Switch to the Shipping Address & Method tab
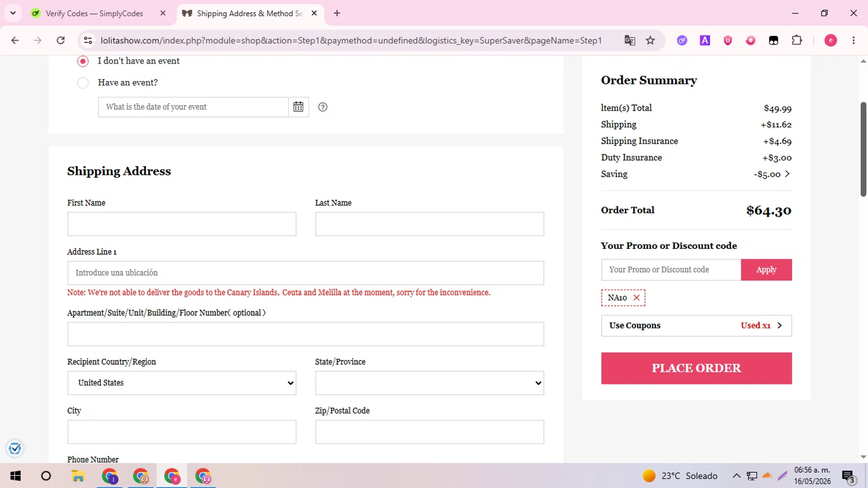 tap(249, 13)
